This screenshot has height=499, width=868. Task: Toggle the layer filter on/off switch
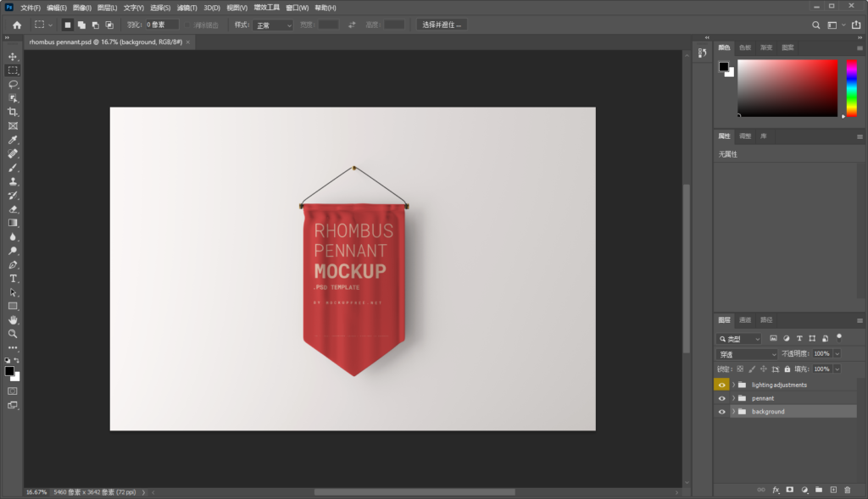click(839, 337)
